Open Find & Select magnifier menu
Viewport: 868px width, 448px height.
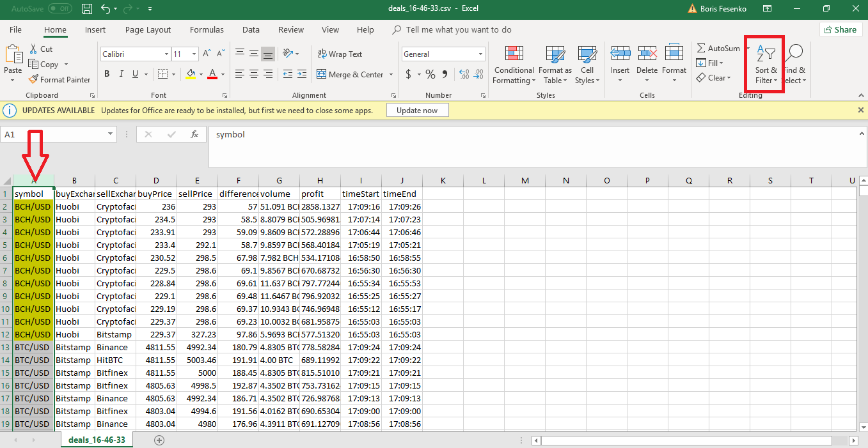pos(794,65)
